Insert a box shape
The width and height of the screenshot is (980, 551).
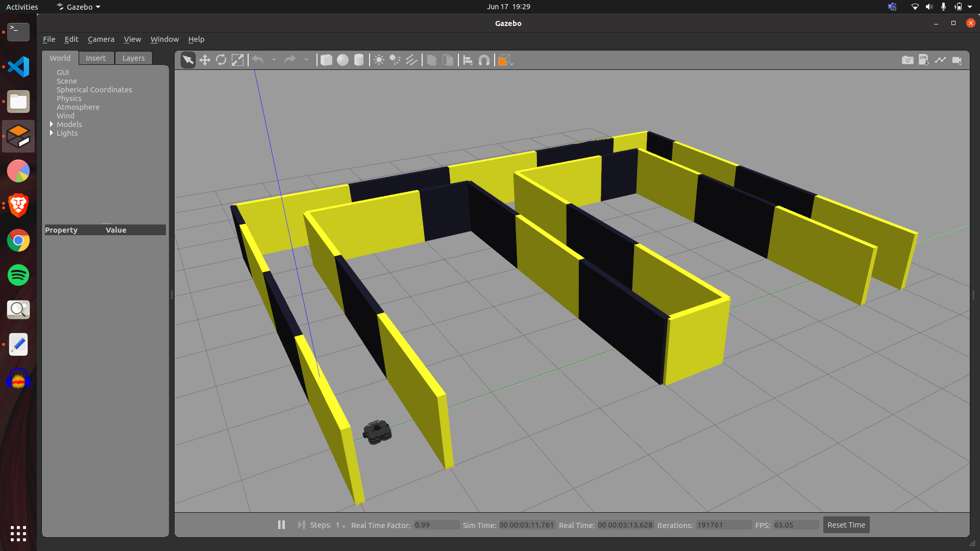(x=326, y=60)
